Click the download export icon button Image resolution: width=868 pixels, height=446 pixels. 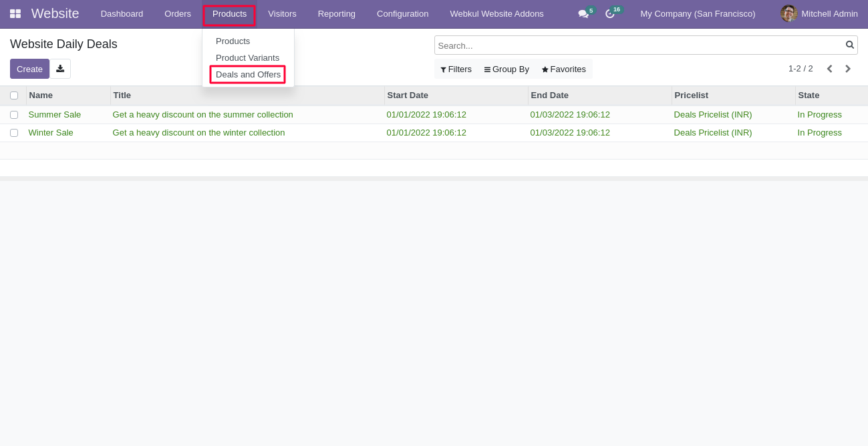(x=60, y=69)
